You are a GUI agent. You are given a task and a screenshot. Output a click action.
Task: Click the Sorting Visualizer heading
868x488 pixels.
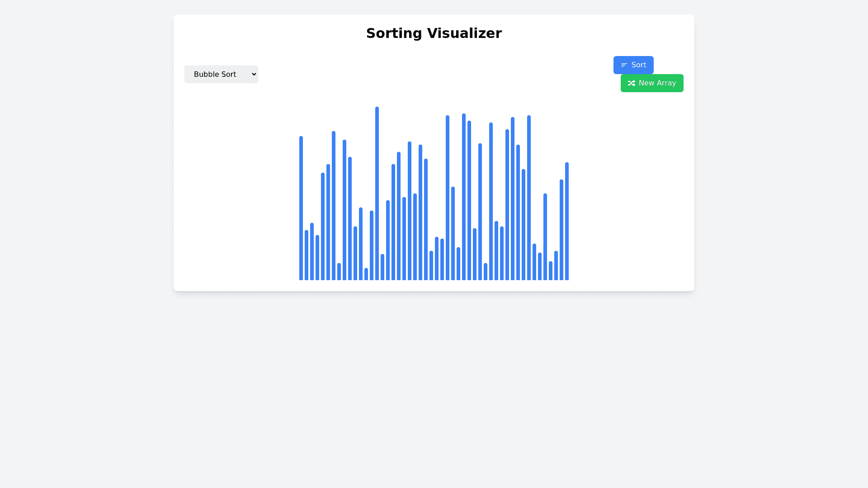pyautogui.click(x=434, y=33)
